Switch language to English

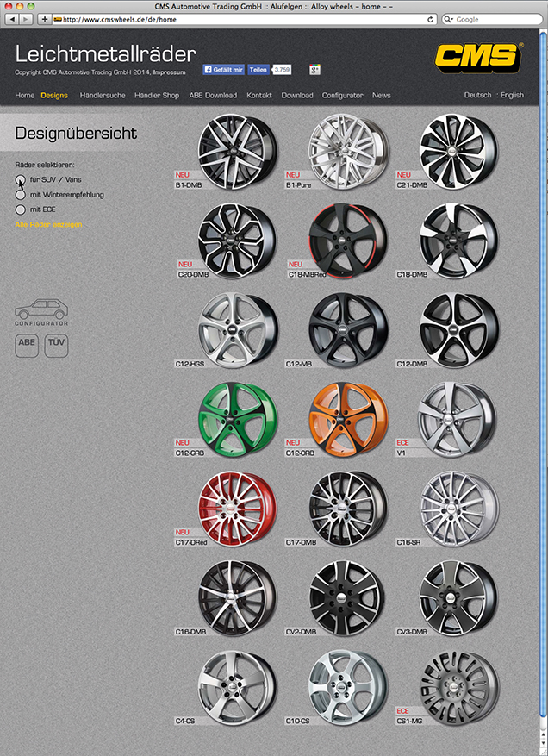click(x=512, y=96)
